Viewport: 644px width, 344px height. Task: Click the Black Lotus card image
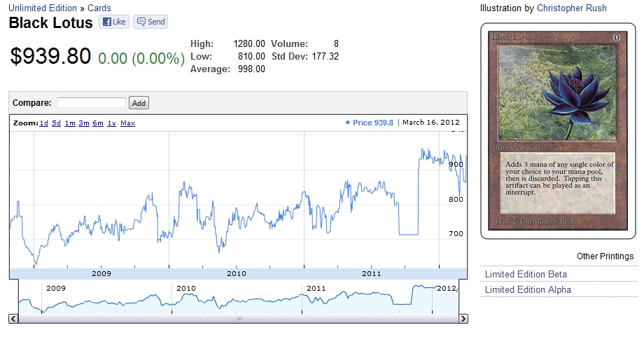coord(558,130)
